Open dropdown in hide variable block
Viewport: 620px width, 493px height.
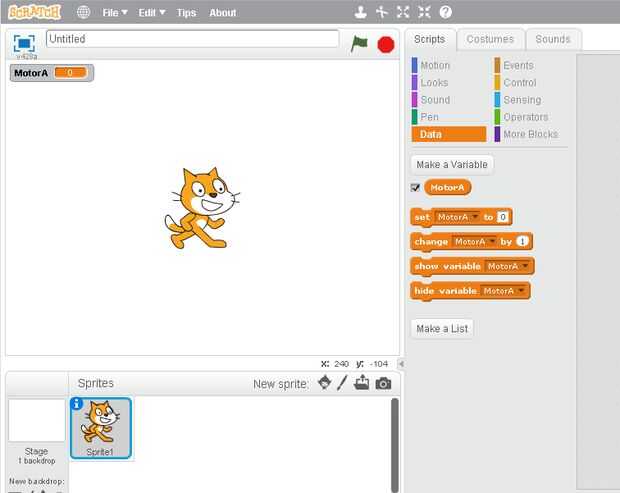point(503,291)
